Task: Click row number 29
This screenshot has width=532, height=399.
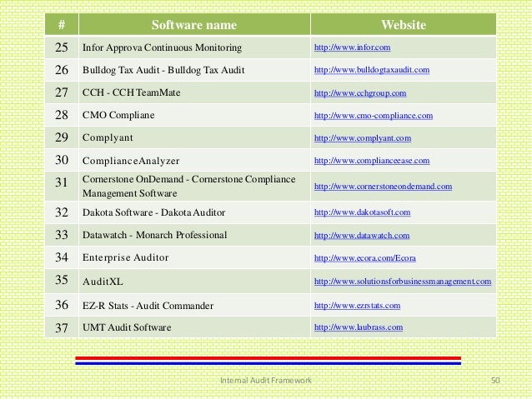Action: pyautogui.click(x=62, y=137)
